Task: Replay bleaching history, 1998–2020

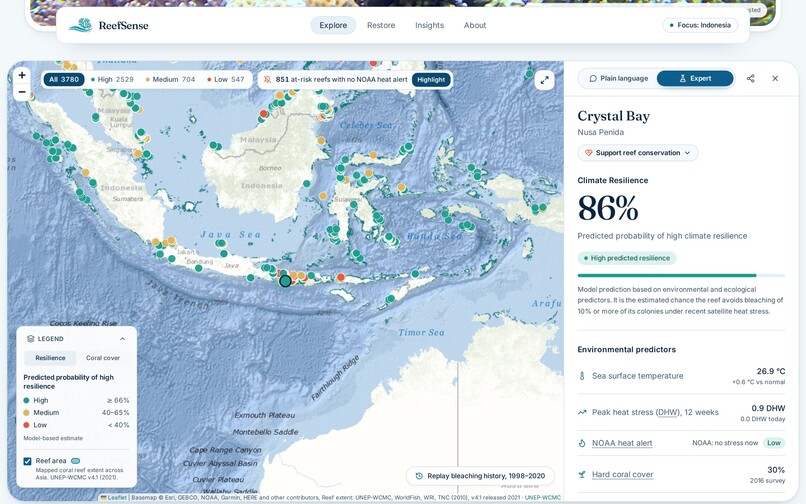Action: pyautogui.click(x=480, y=476)
